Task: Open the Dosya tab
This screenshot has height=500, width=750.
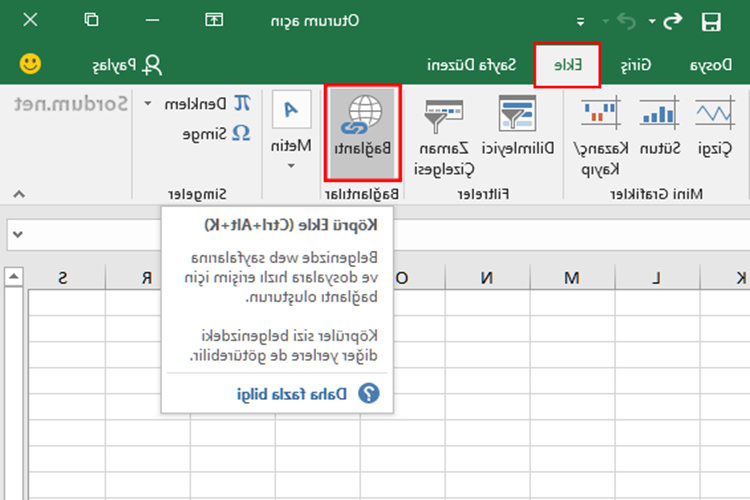Action: point(711,65)
